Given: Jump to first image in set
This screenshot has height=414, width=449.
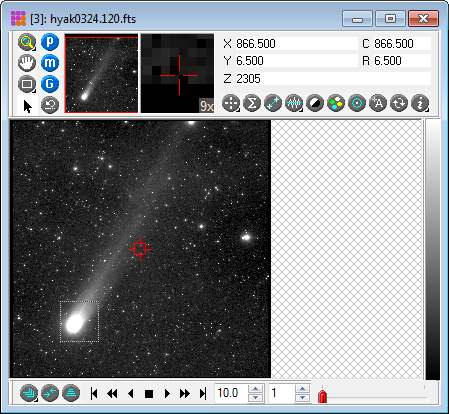Looking at the screenshot, I should (94, 394).
